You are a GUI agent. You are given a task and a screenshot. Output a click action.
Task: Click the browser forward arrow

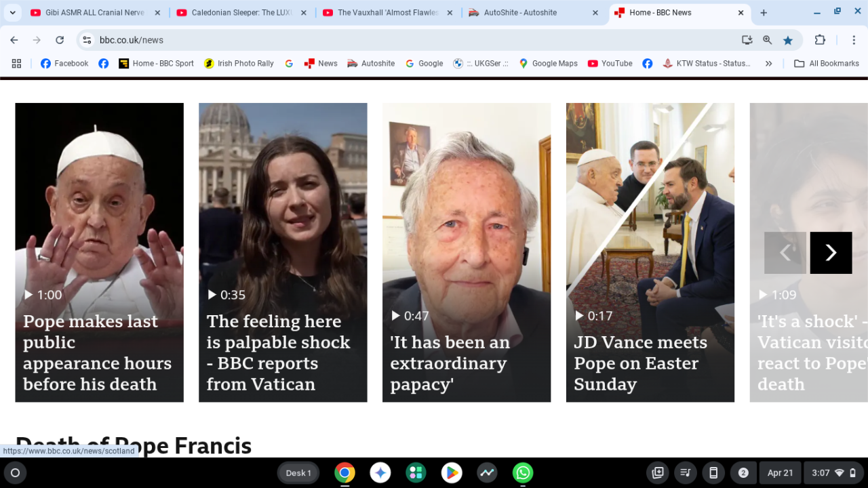37,40
